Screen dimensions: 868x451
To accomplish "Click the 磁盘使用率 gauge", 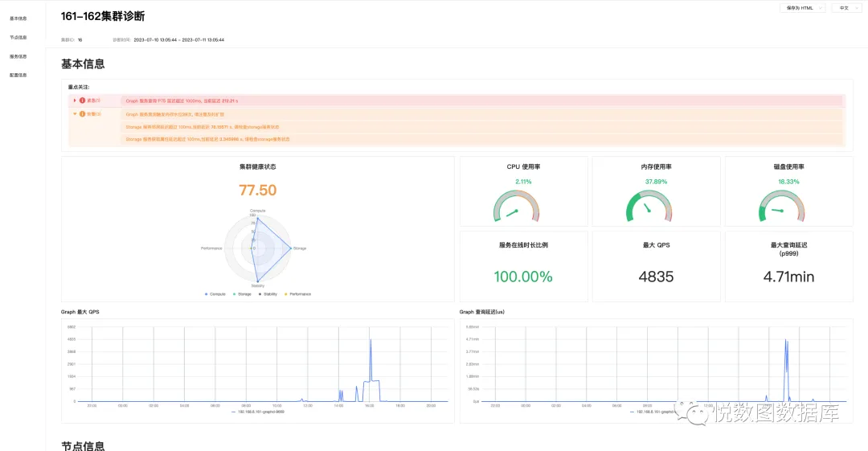I will (x=782, y=206).
